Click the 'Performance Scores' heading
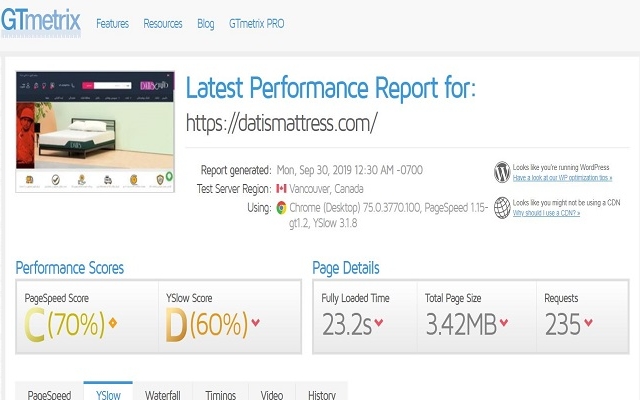The width and height of the screenshot is (640, 400). (69, 268)
